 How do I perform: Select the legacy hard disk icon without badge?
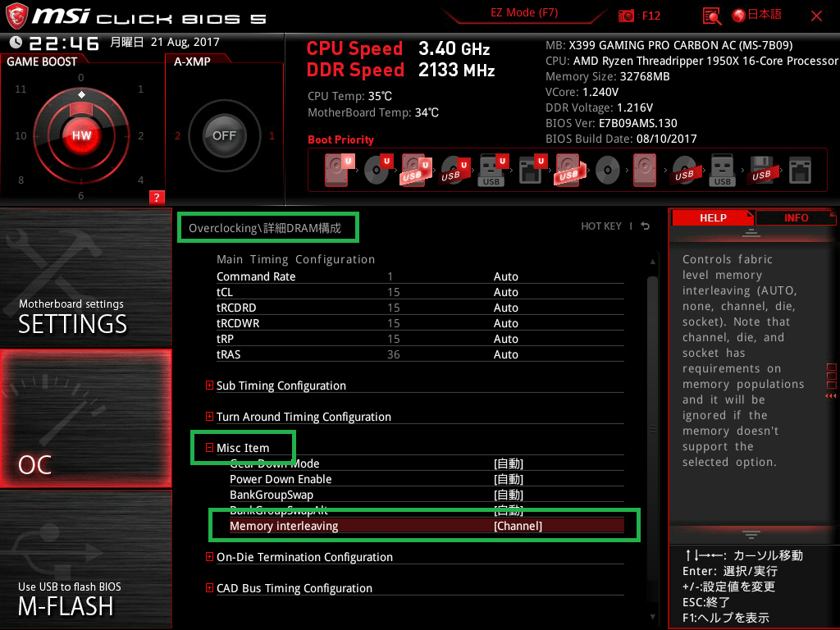[645, 171]
